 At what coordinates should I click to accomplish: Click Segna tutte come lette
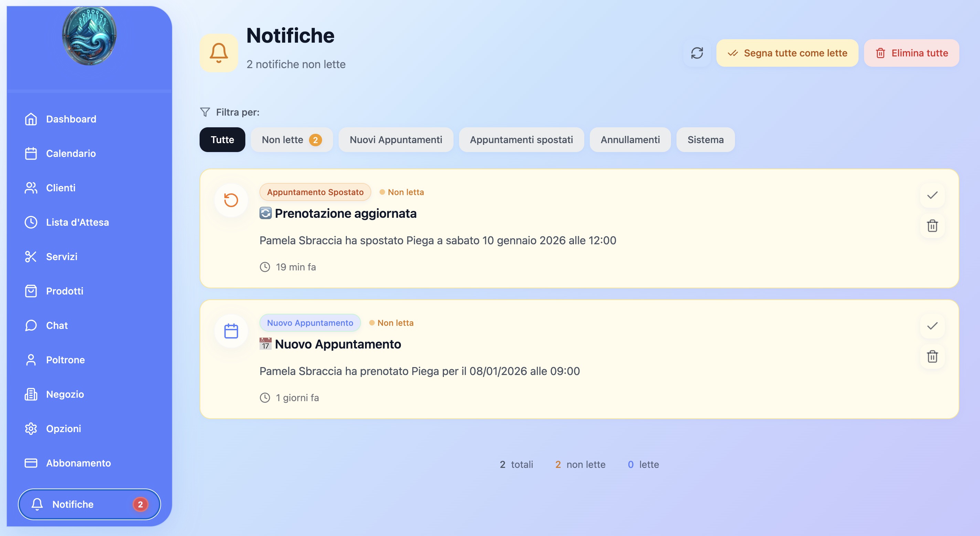(x=787, y=53)
